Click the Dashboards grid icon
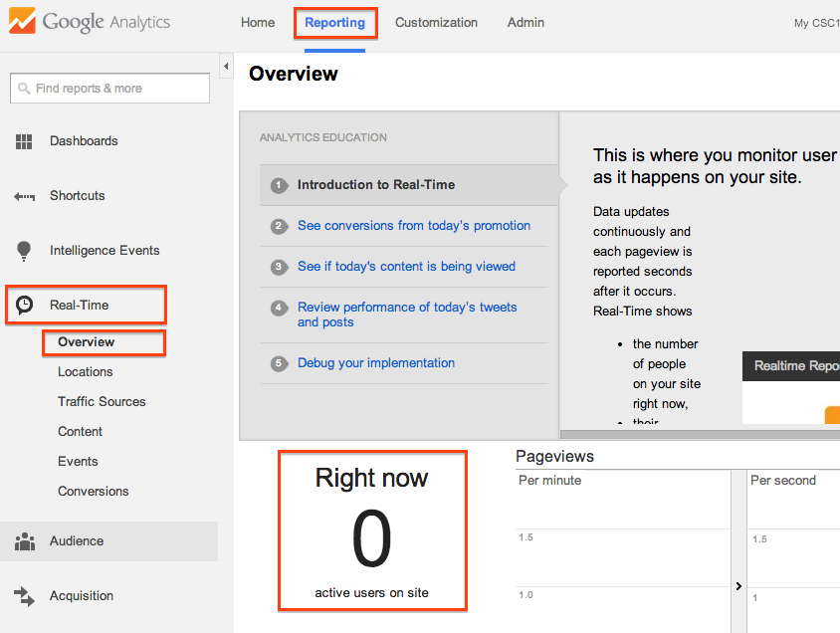The width and height of the screenshot is (840, 633). point(25,141)
